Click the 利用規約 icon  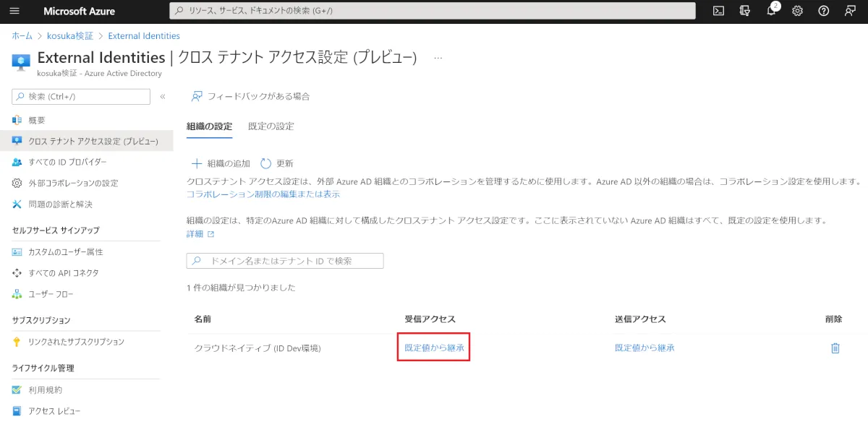coord(17,389)
